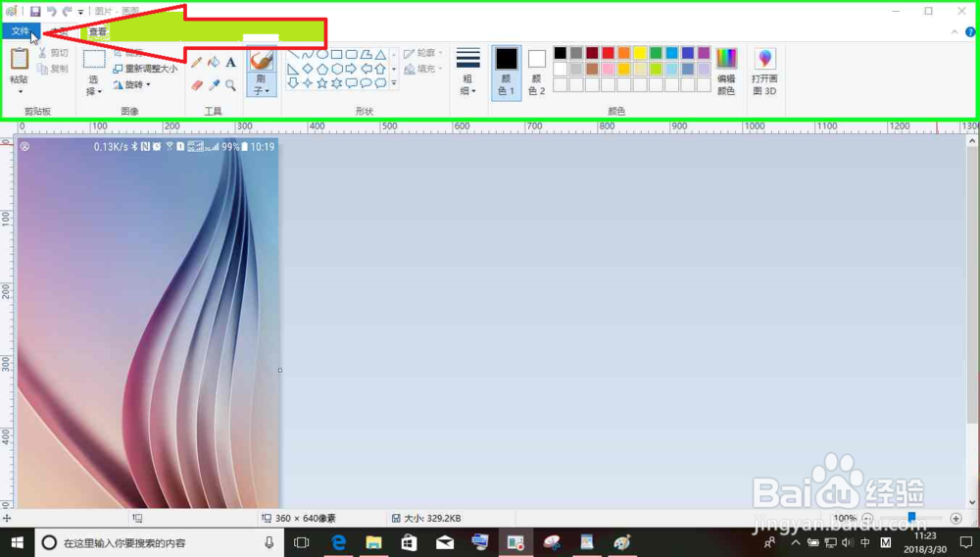Select the Eraser tool

tap(197, 85)
